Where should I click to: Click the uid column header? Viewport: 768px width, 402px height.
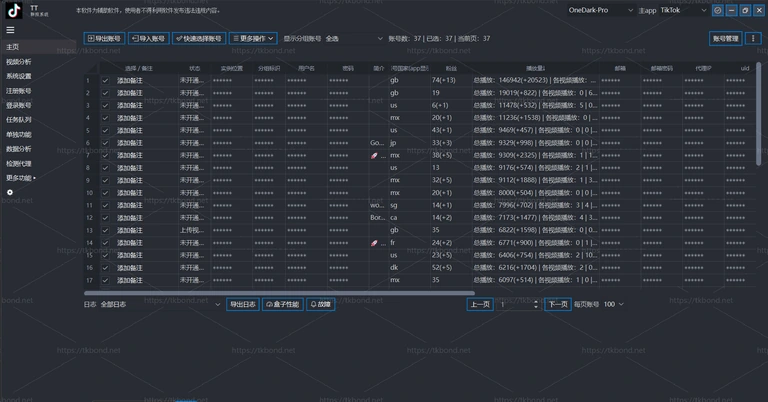tap(744, 69)
